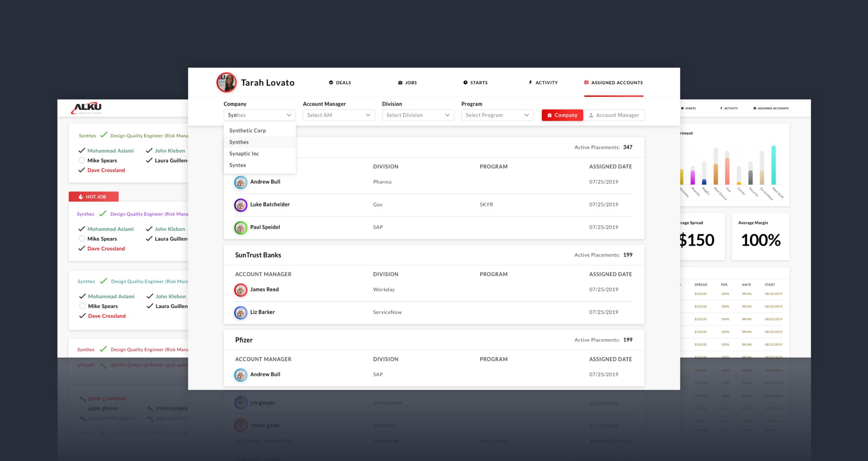Screen dimensions: 868x461
Task: Click Liz Barker's avatar
Action: point(241,313)
